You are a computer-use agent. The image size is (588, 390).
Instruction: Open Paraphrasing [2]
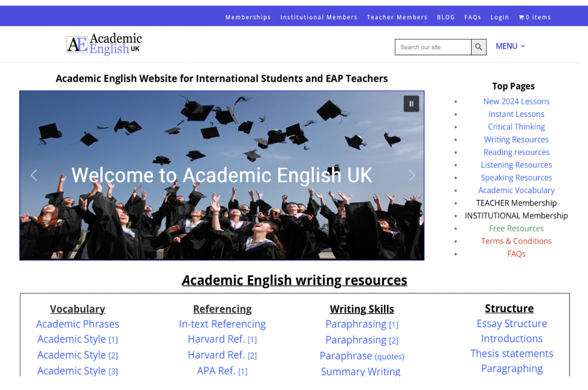(362, 340)
